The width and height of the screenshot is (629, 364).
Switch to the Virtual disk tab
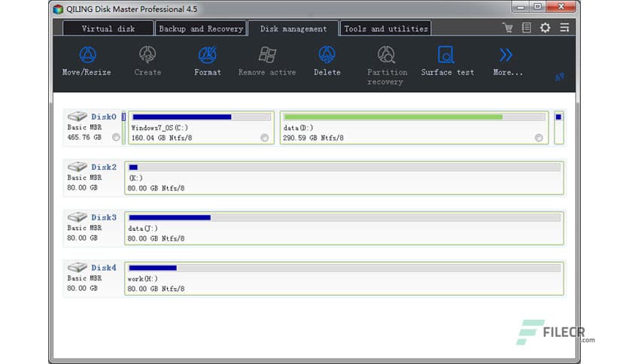click(108, 29)
